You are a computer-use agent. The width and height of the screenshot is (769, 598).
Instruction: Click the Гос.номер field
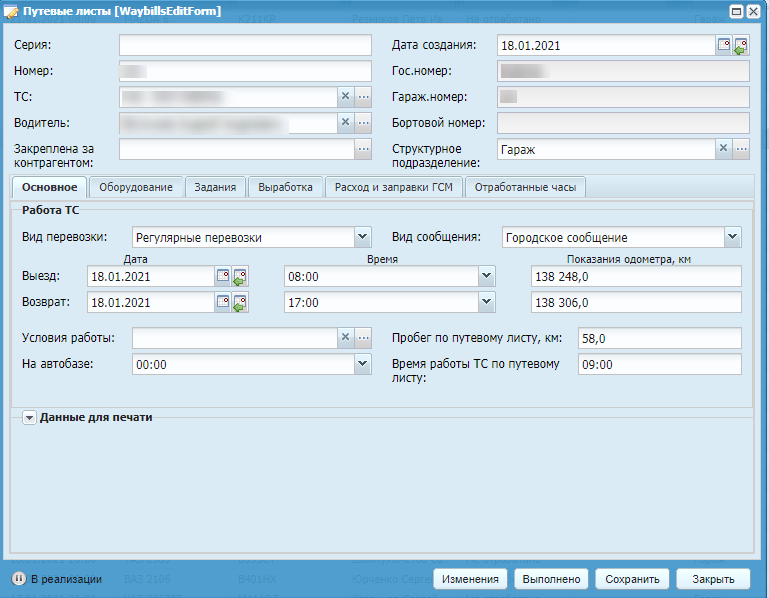[x=623, y=71]
